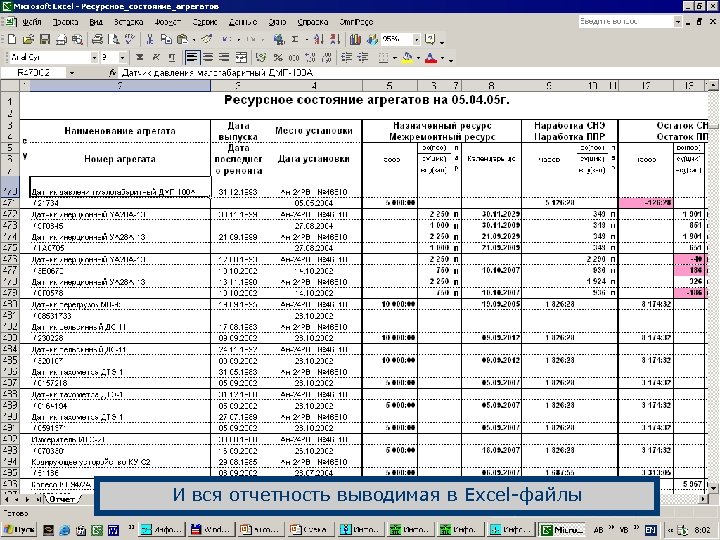This screenshot has width=720, height=540.
Task: Open the Формат menu
Action: (168, 22)
